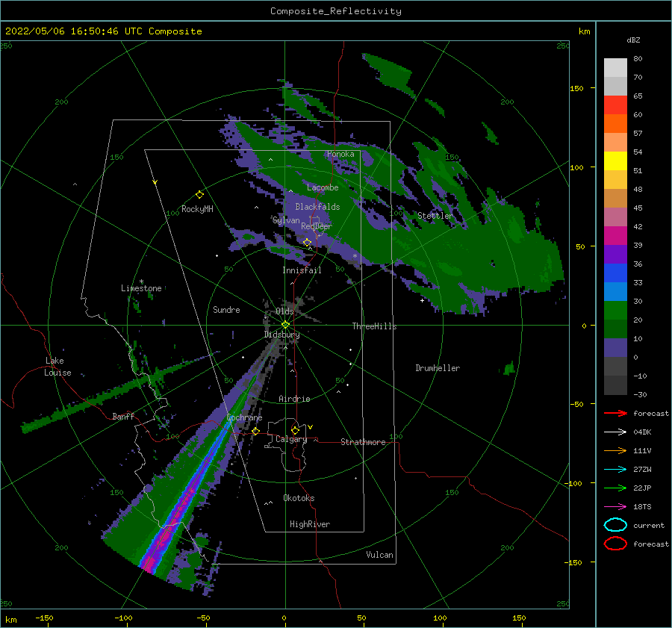672x628 pixels.
Task: Click the red forecast arrow legend icon
Action: click(x=615, y=413)
